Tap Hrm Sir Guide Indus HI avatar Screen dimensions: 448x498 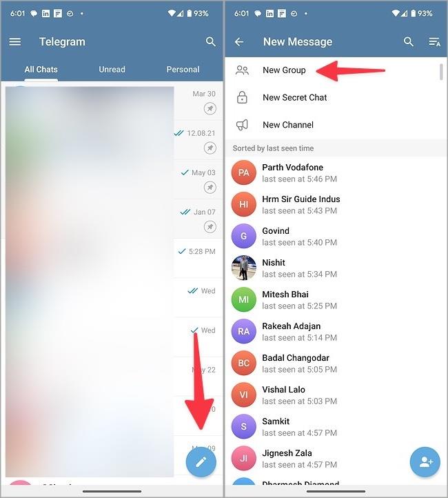[x=244, y=204]
